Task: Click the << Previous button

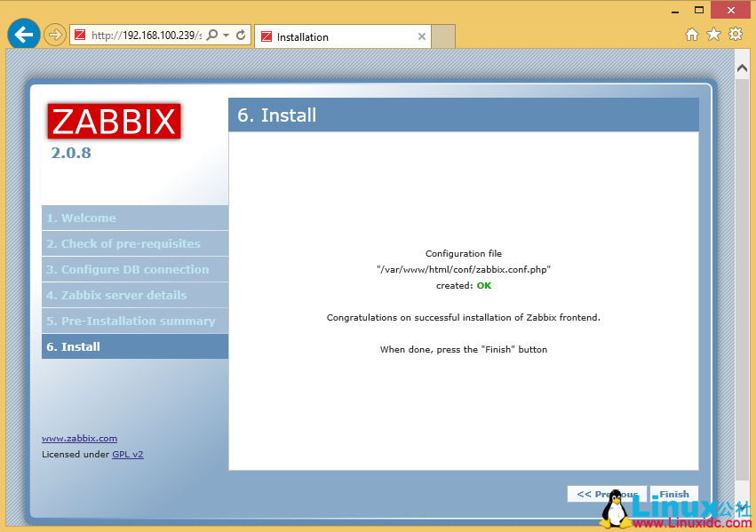Action: [x=607, y=493]
